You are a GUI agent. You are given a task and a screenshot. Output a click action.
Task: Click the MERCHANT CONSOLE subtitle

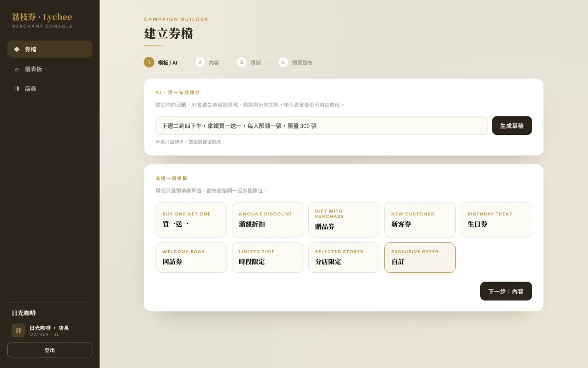pos(42,26)
